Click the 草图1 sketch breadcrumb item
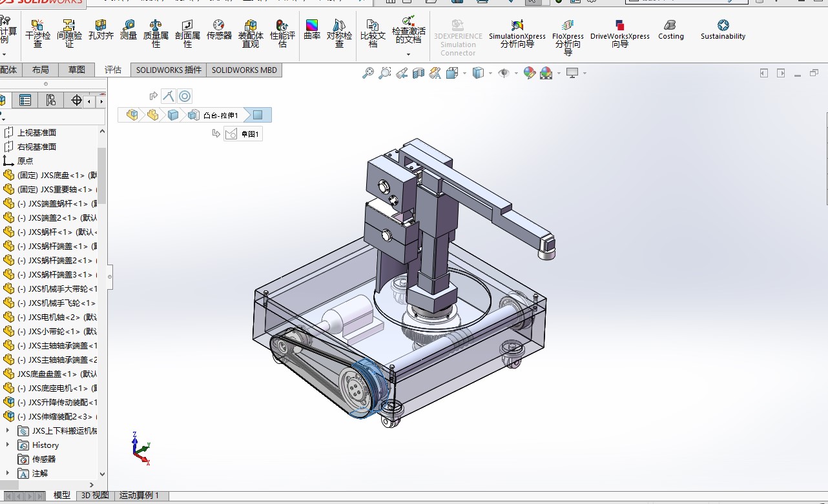Viewport: 828px width, 504px height. click(243, 134)
